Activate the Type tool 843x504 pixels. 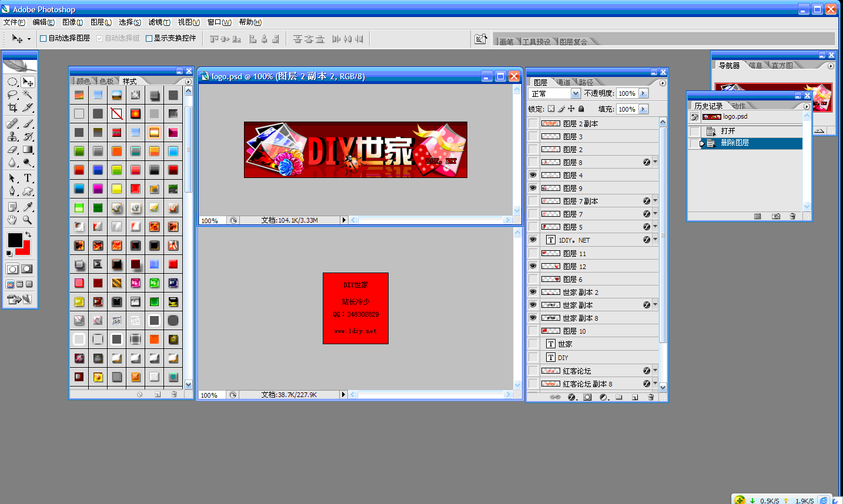point(28,178)
